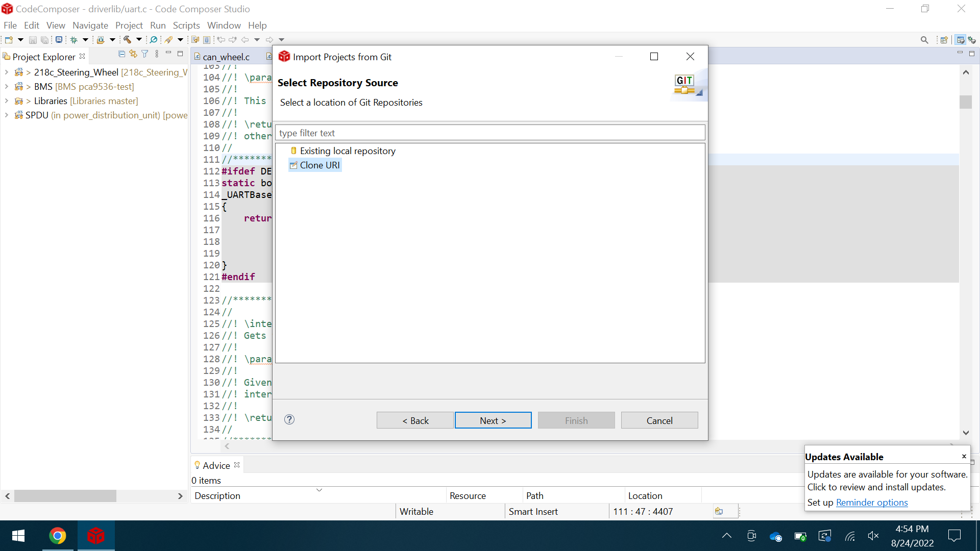Select Existing local repository option
Image resolution: width=980 pixels, height=551 pixels.
coord(347,151)
